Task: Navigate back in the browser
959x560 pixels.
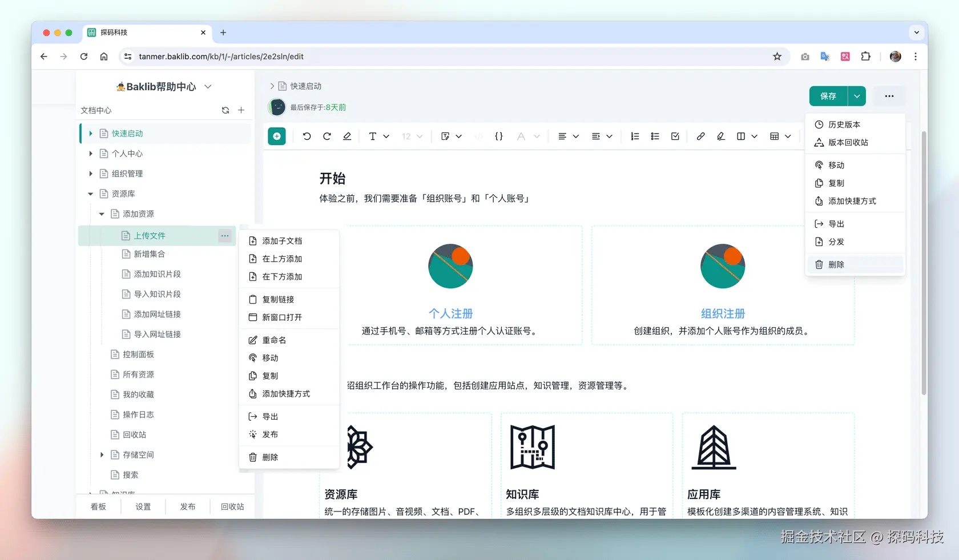Action: pos(44,57)
